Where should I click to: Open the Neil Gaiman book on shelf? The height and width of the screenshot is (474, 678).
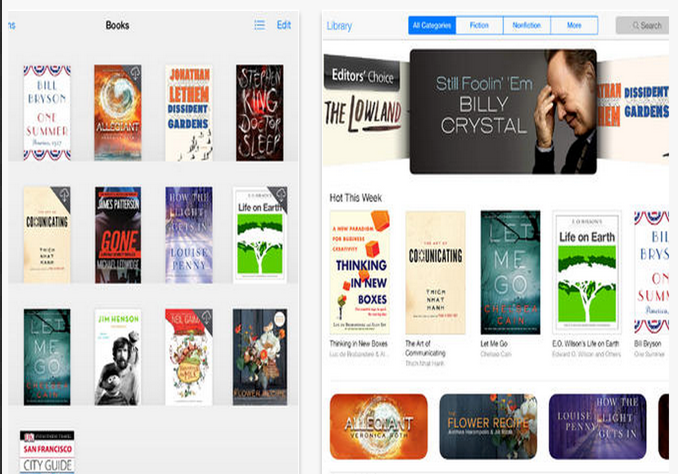click(189, 357)
